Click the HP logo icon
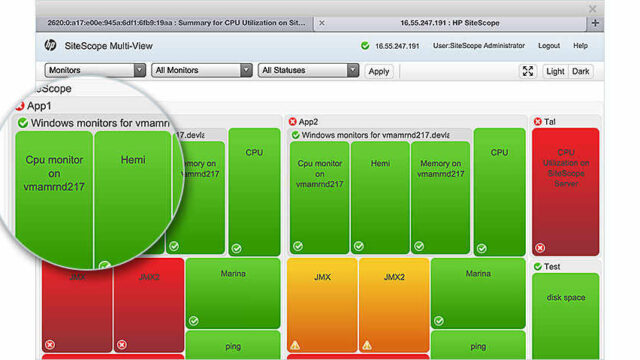 (50, 45)
